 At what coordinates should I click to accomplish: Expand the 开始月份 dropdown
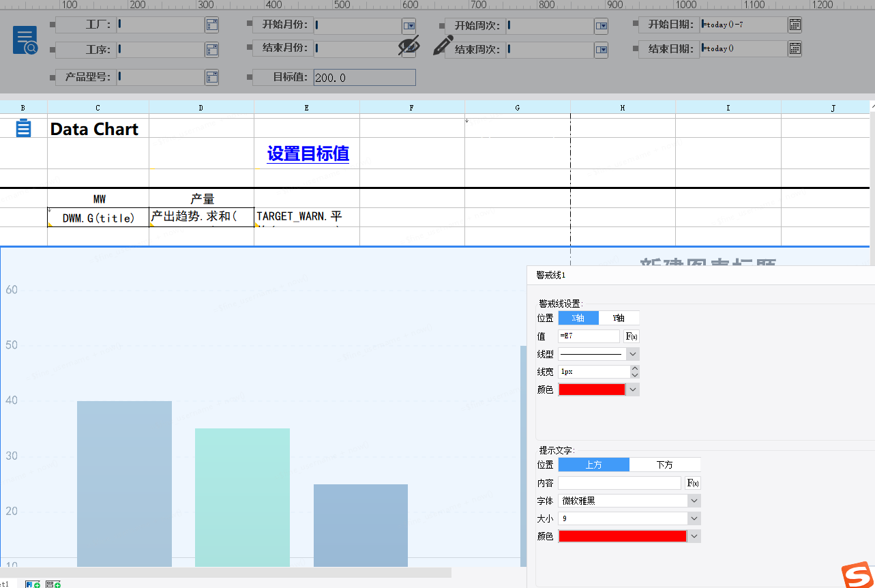tap(409, 26)
